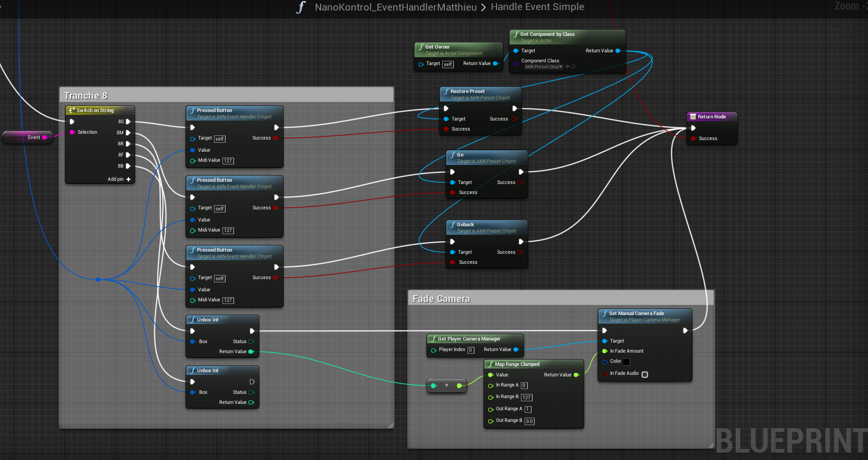868x460 pixels.
Task: Click Goback node execution output pin
Action: [521, 242]
